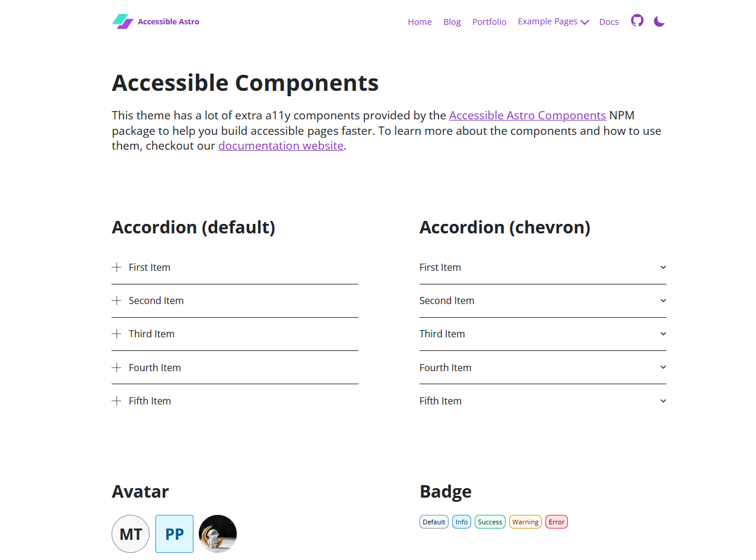Follow the Accessible Astro Components link
The image size is (756, 560).
click(527, 115)
